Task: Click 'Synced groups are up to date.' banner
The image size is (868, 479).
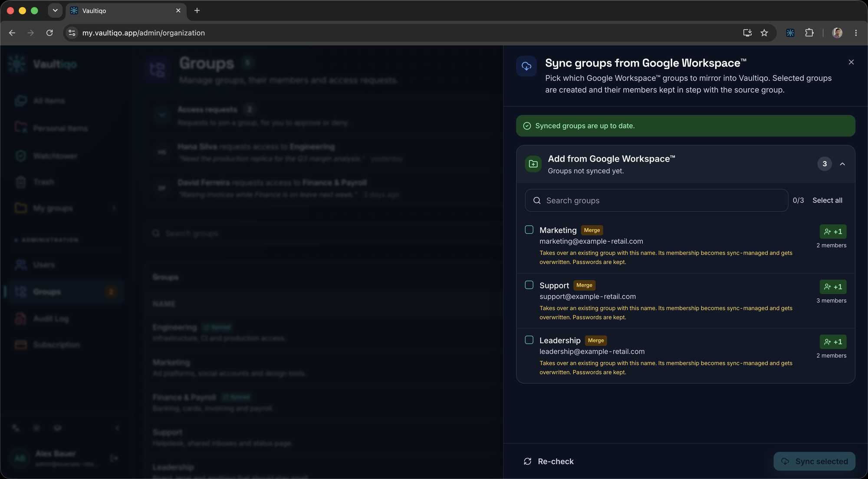Action: pos(685,126)
